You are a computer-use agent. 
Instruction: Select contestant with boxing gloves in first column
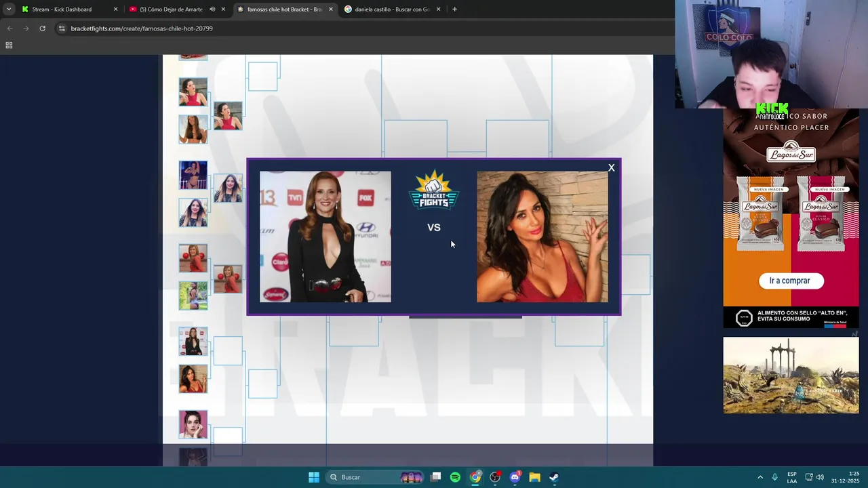click(x=193, y=258)
